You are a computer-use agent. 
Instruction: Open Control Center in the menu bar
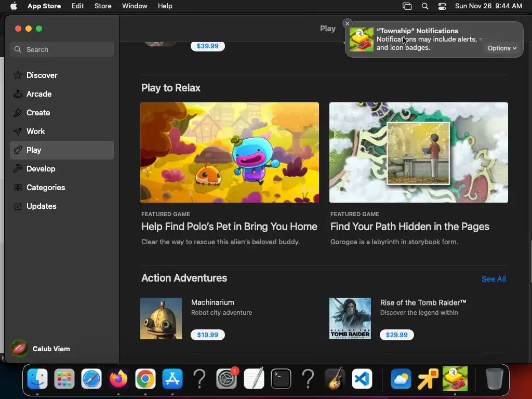[442, 6]
